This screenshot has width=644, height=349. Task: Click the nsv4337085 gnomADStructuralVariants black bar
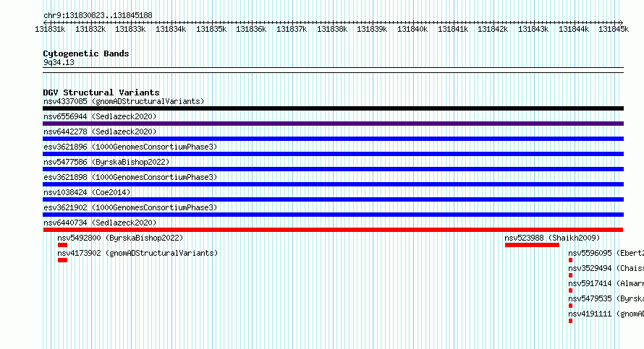(x=333, y=108)
